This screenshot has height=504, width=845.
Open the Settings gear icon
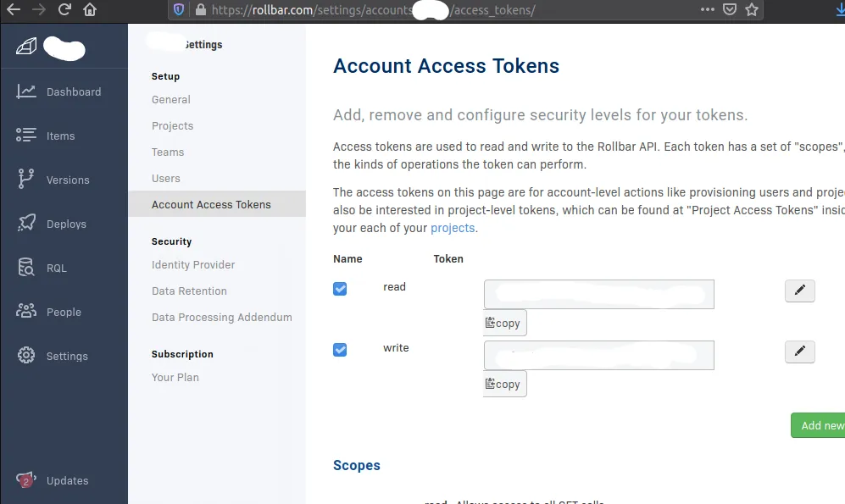coord(26,356)
